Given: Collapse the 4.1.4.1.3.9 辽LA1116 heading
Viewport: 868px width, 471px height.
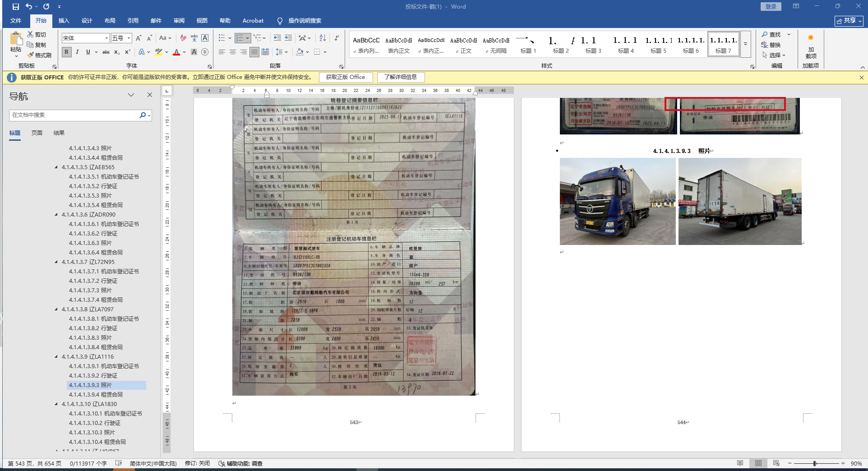Looking at the screenshot, I should click(56, 357).
